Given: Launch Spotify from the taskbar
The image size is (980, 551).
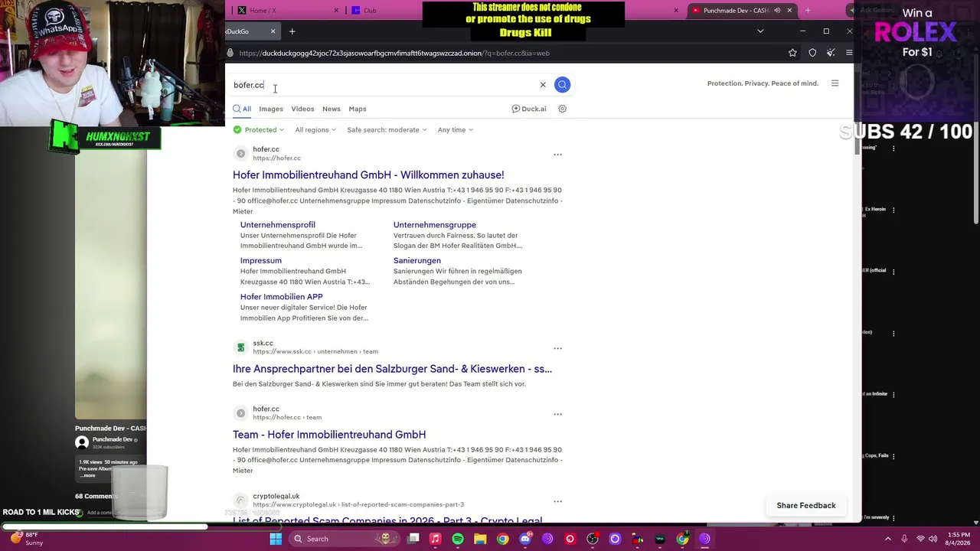Looking at the screenshot, I should pyautogui.click(x=458, y=539).
